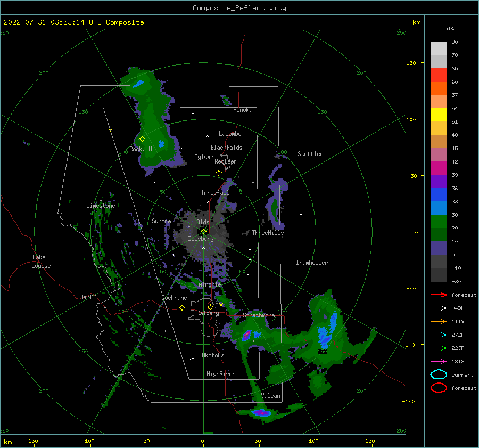This screenshot has width=479, height=448.
Task: Click the Airdrie city label
Action: [210, 284]
